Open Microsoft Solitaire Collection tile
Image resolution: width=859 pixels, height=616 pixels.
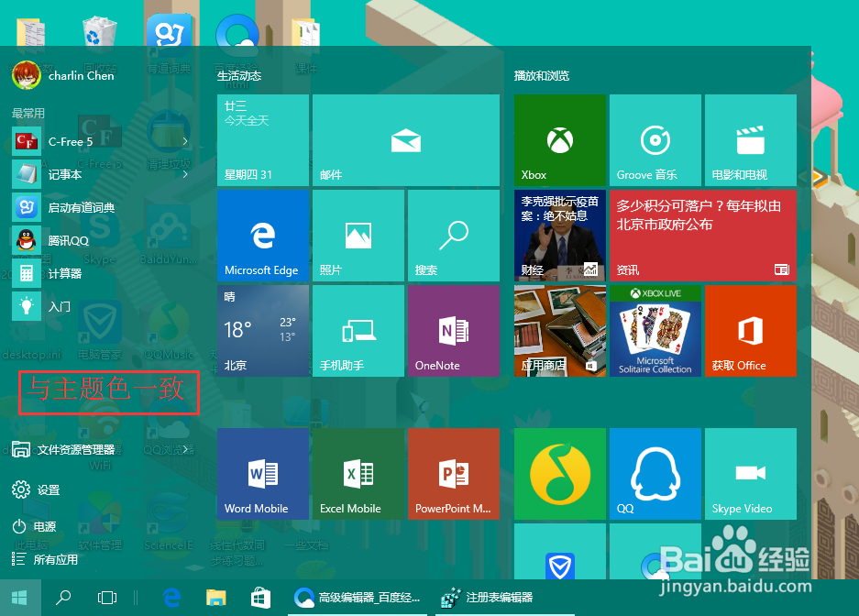point(655,331)
